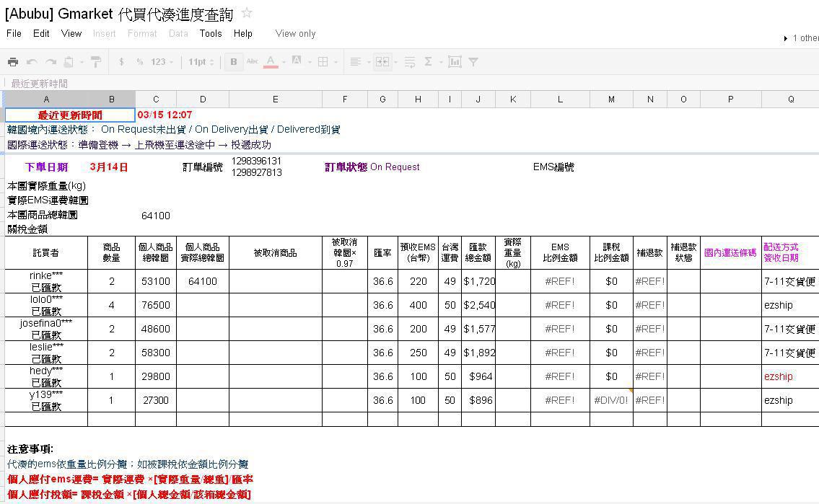
Task: Click the sigma functions icon
Action: point(429,62)
